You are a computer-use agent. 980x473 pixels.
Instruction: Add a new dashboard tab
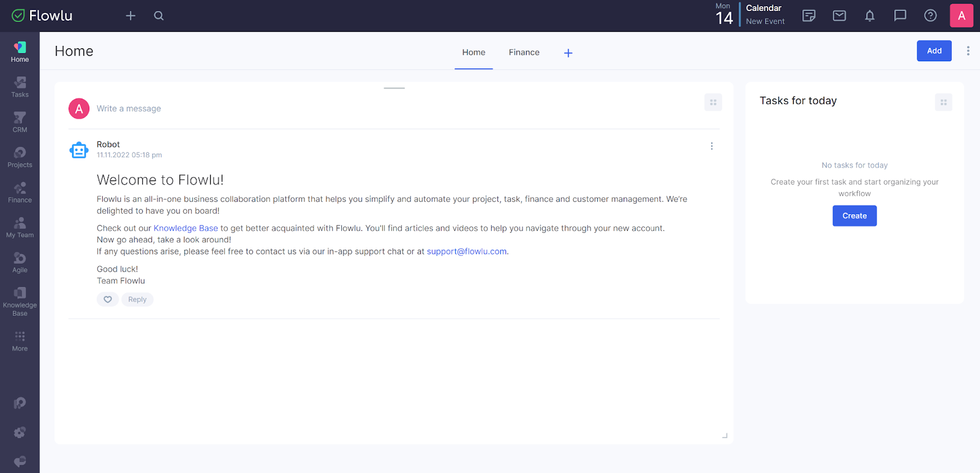[568, 53]
